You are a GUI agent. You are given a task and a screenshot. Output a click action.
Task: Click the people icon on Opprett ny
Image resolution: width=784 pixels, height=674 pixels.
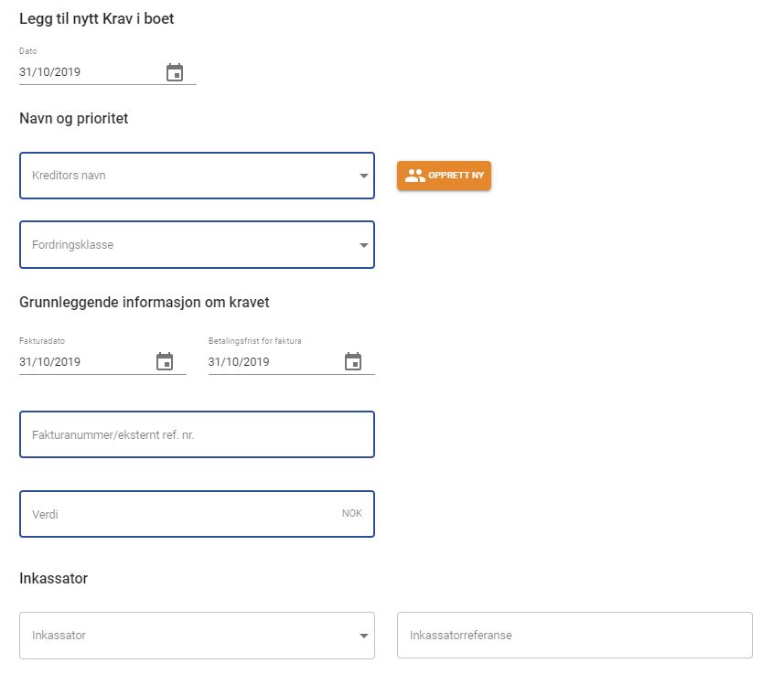415,176
